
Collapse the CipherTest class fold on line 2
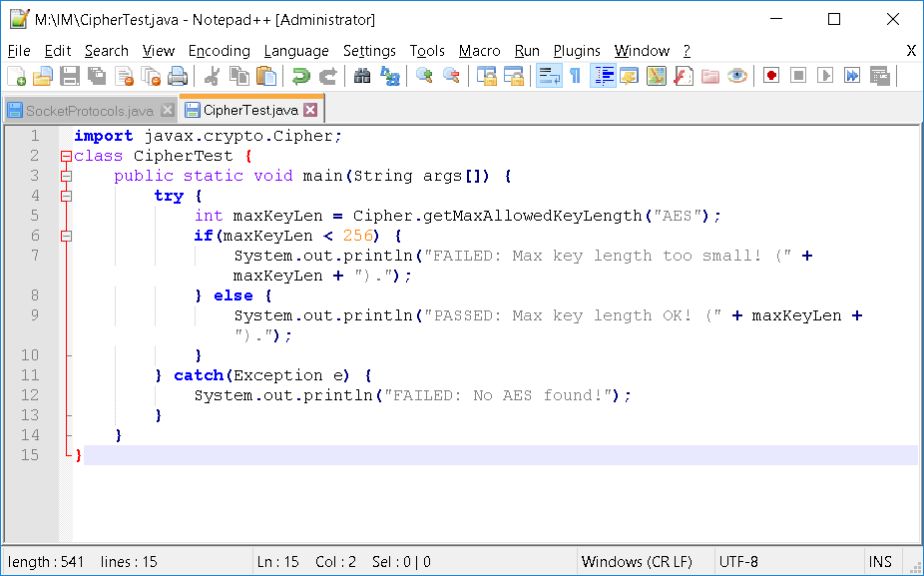(66, 157)
